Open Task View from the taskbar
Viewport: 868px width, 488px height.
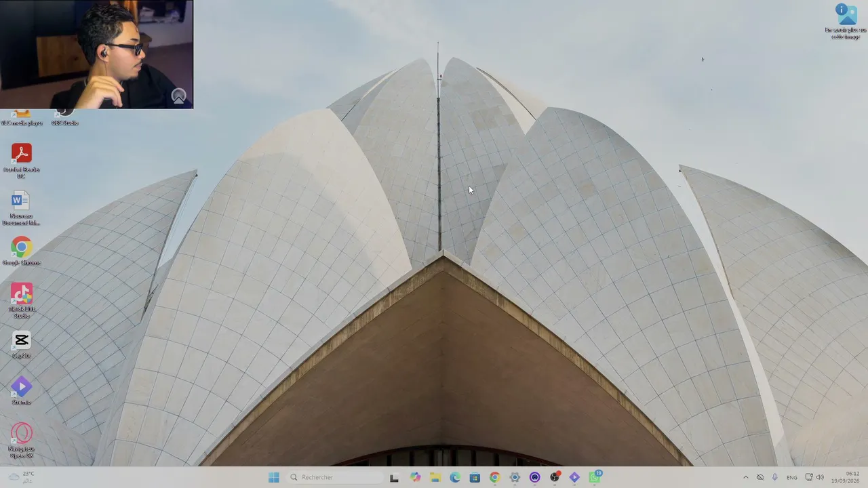(x=394, y=477)
